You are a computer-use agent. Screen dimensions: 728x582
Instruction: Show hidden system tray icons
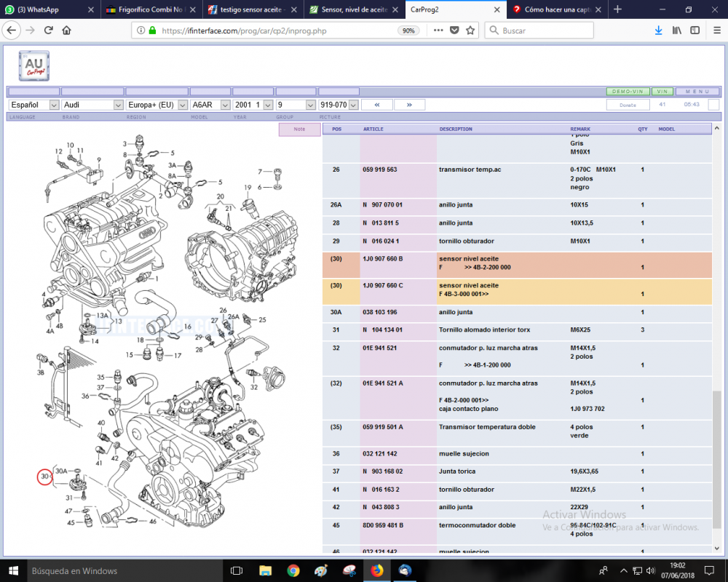click(x=624, y=570)
